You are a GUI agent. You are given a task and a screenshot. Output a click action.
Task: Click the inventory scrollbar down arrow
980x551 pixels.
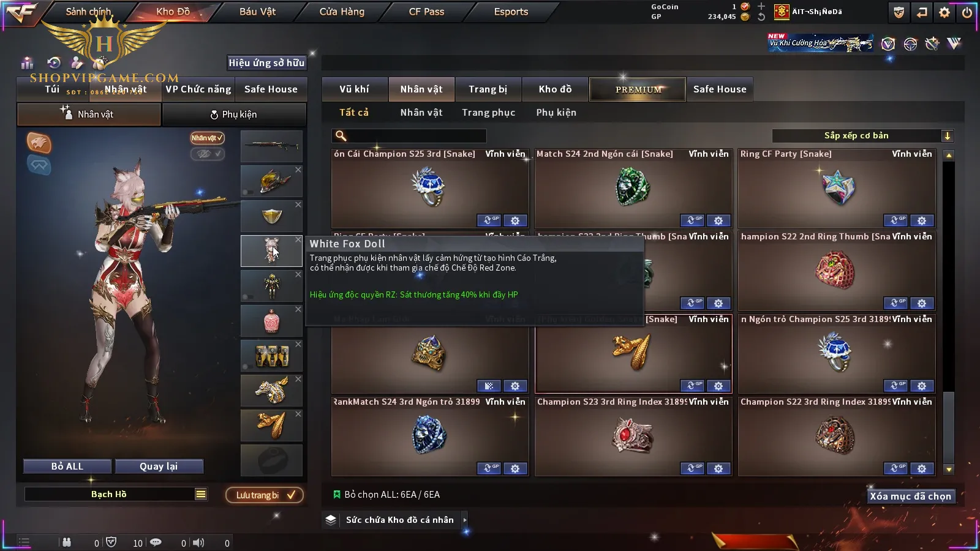(949, 470)
